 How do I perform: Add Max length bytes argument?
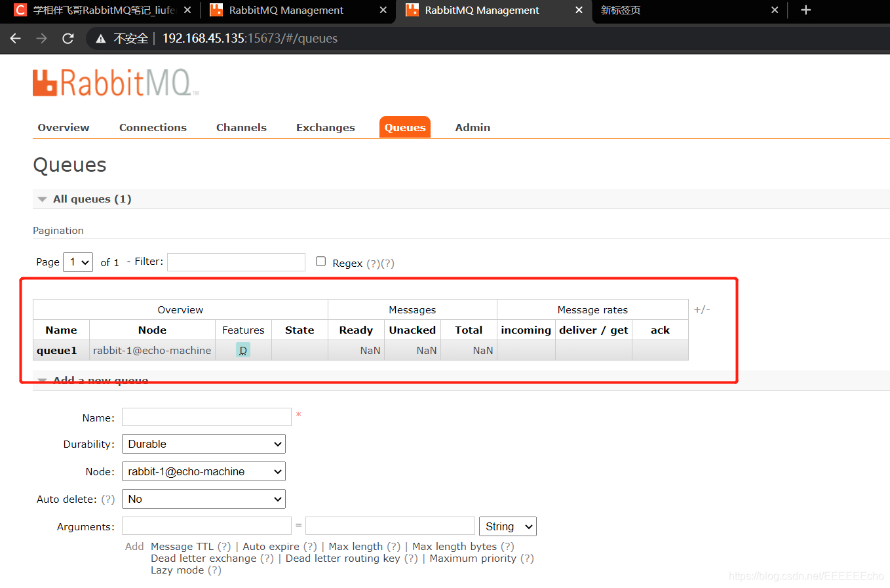(455, 546)
